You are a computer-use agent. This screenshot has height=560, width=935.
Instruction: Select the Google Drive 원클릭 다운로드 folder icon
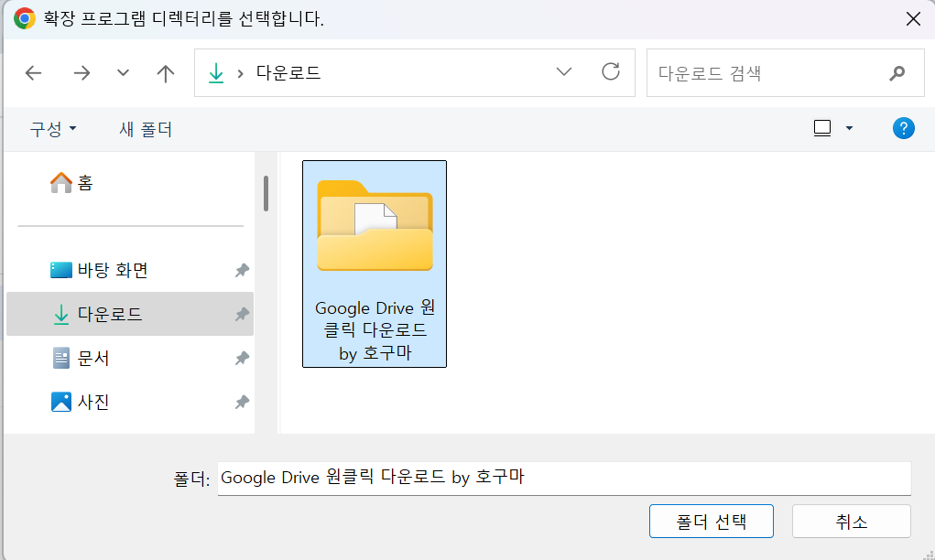point(375,226)
